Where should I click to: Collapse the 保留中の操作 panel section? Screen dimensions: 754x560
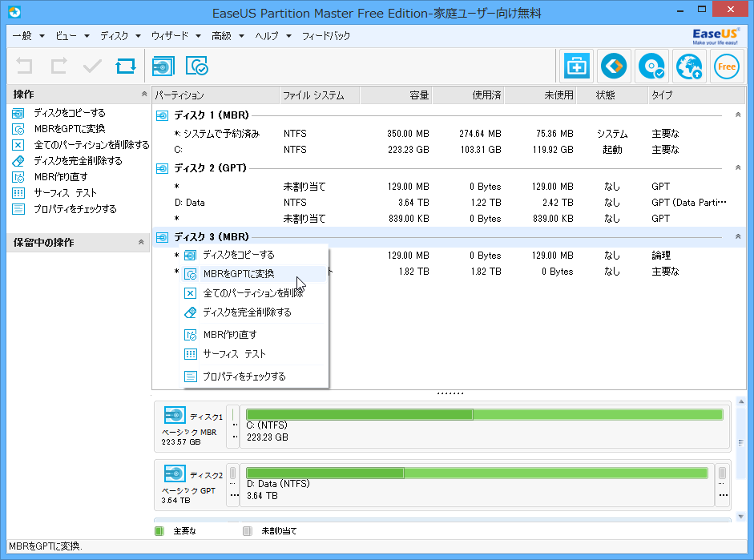[x=141, y=242]
